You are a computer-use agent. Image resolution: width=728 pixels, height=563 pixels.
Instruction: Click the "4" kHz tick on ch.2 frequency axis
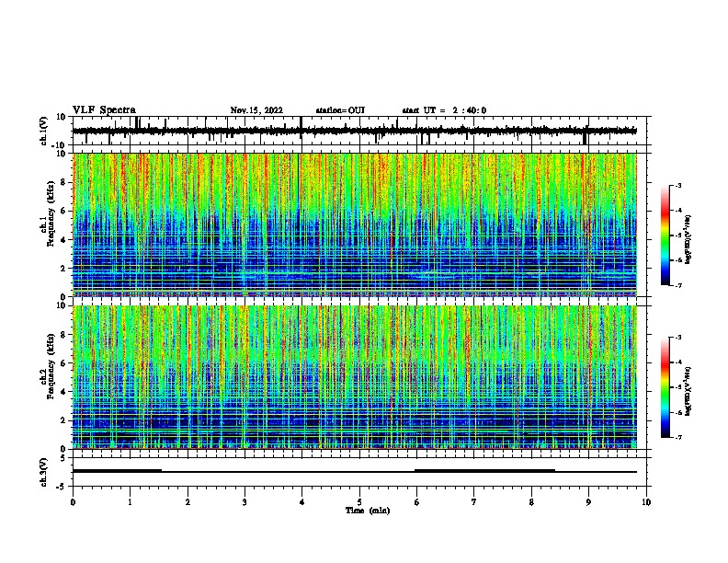[x=64, y=392]
